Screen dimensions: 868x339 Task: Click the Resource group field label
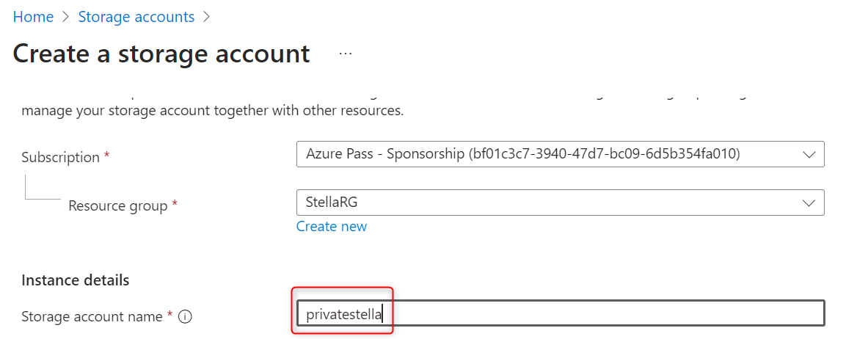coord(117,206)
